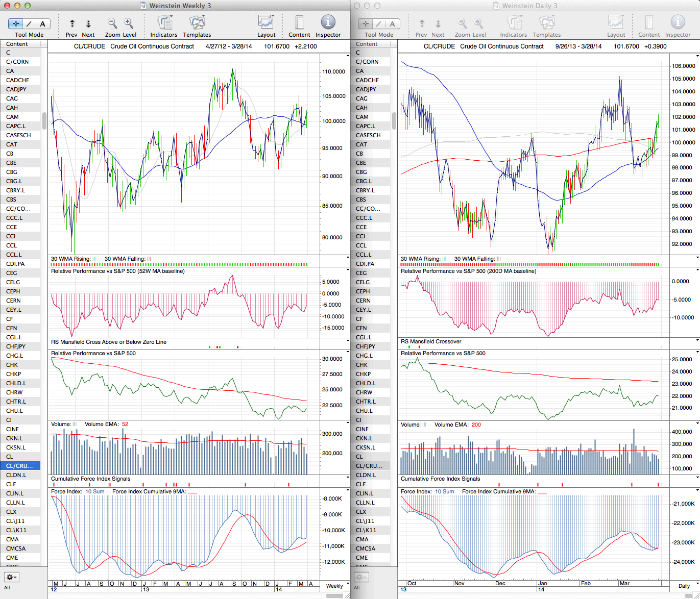Select the crosshair tool in Weekly window
The height and width of the screenshot is (599, 700).
(x=16, y=23)
